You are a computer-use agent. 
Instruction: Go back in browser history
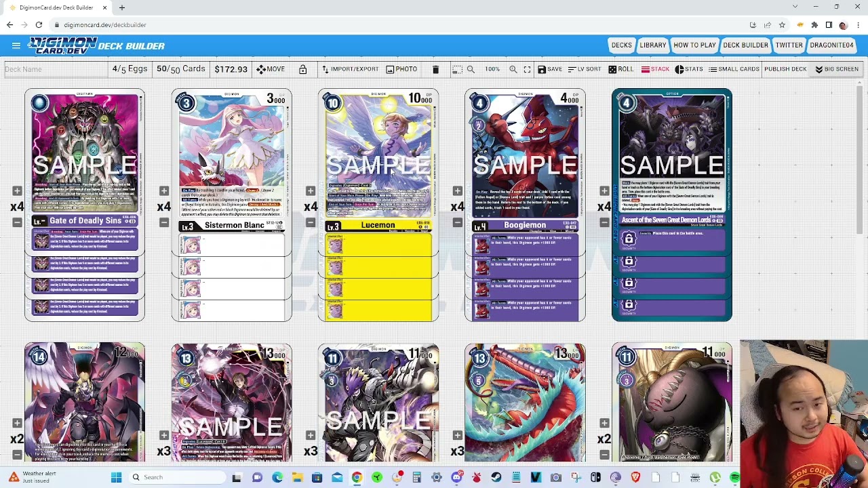click(x=9, y=25)
